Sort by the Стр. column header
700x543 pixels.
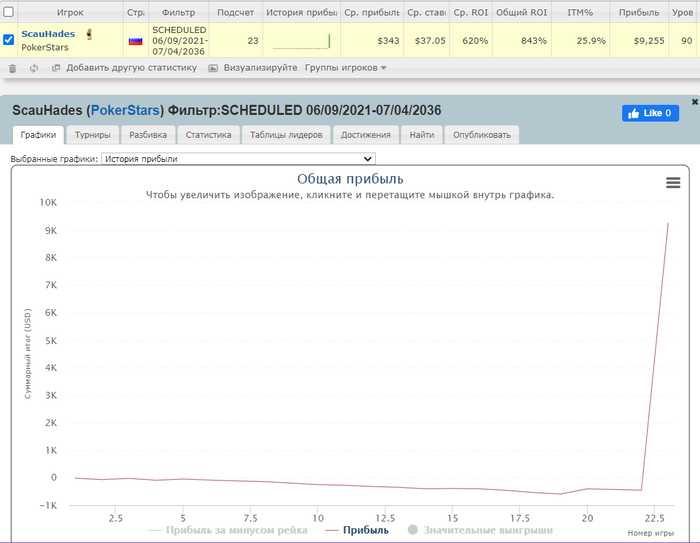tap(136, 13)
